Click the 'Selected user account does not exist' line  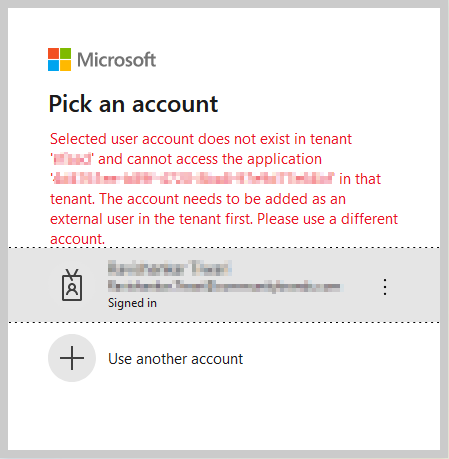(x=201, y=139)
